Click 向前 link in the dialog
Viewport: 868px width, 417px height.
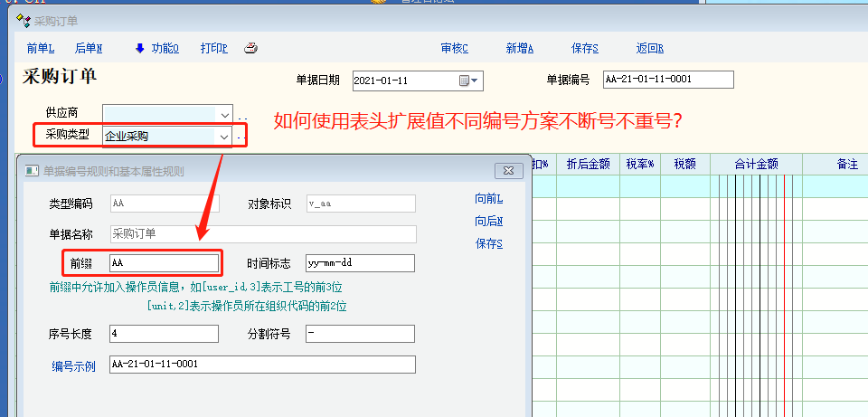pyautogui.click(x=488, y=199)
